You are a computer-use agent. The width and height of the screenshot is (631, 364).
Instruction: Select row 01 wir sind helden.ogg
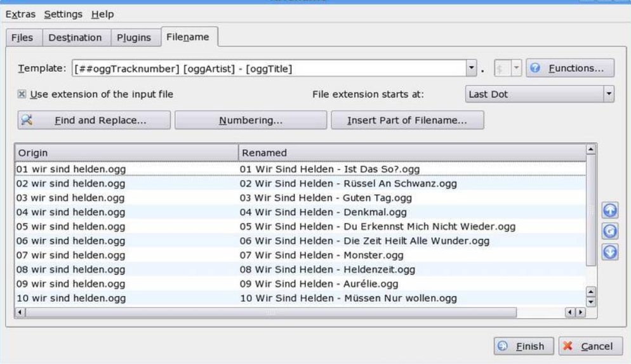pyautogui.click(x=301, y=169)
